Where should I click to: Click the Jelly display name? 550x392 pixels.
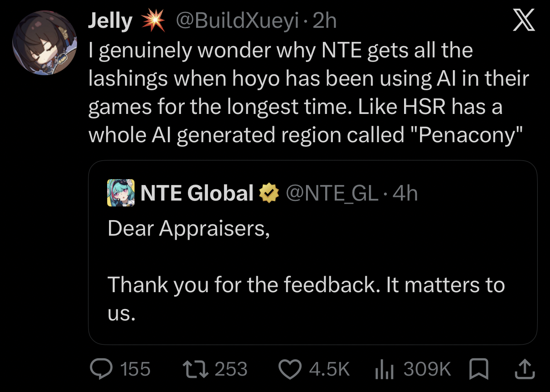[110, 21]
